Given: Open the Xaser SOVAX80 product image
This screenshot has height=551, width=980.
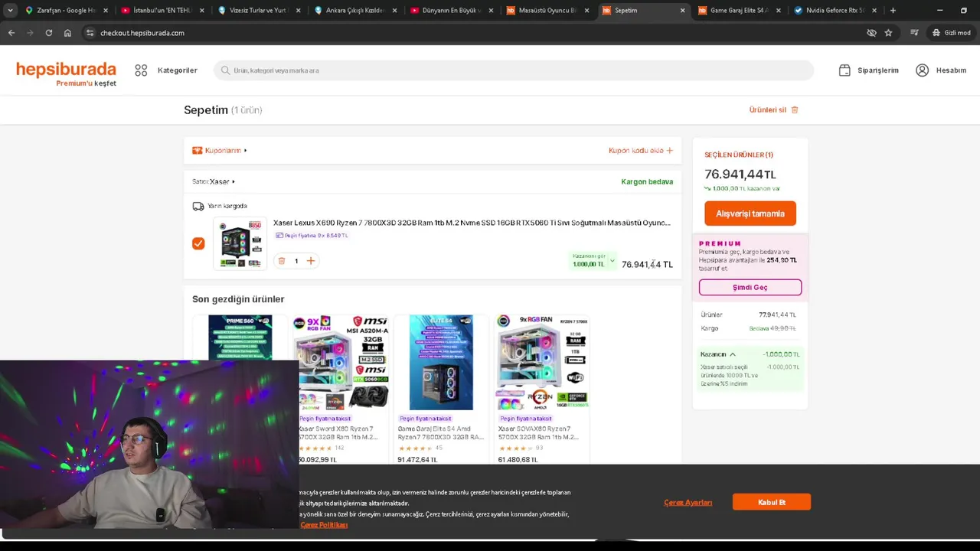Looking at the screenshot, I should [x=542, y=362].
